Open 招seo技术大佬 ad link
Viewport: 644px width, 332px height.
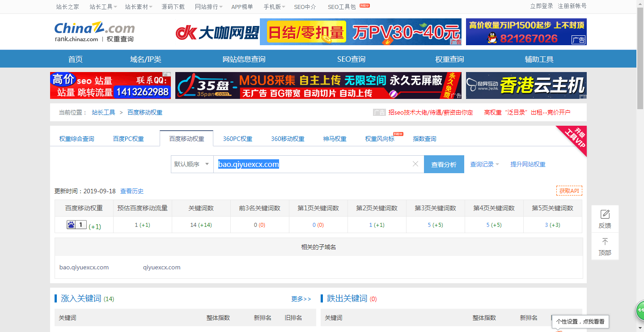[x=430, y=112]
